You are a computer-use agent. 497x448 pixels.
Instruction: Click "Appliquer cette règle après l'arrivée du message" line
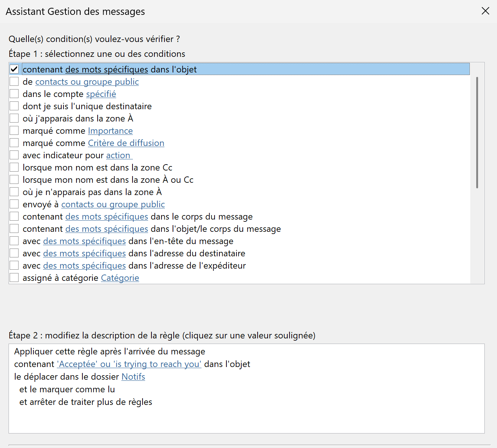pyautogui.click(x=109, y=351)
